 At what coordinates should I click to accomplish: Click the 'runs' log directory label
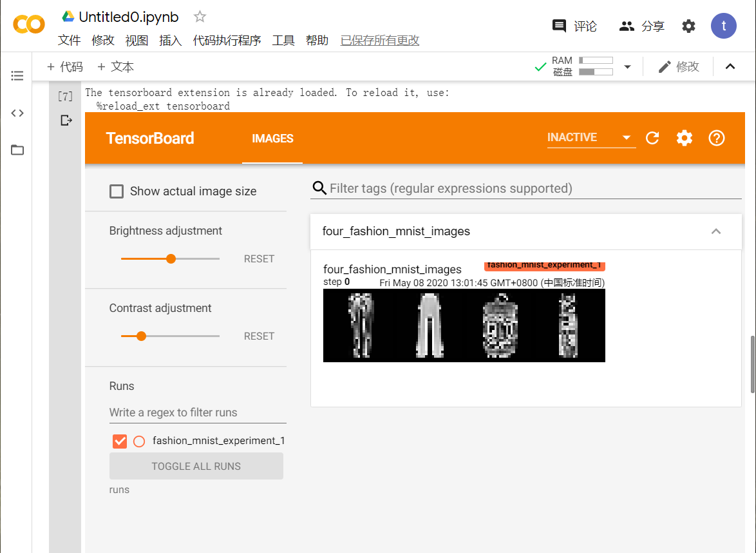coord(119,490)
